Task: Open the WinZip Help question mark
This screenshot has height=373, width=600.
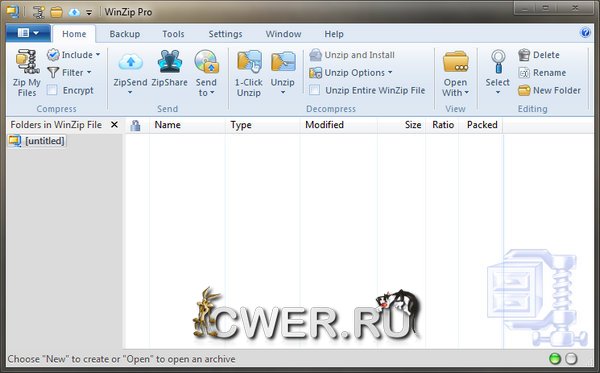Action: point(585,33)
